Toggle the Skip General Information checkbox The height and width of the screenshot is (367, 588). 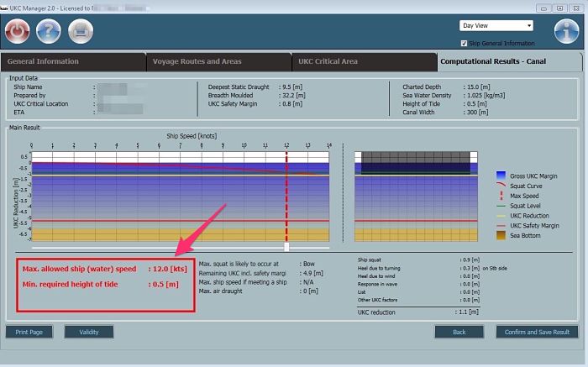click(465, 43)
